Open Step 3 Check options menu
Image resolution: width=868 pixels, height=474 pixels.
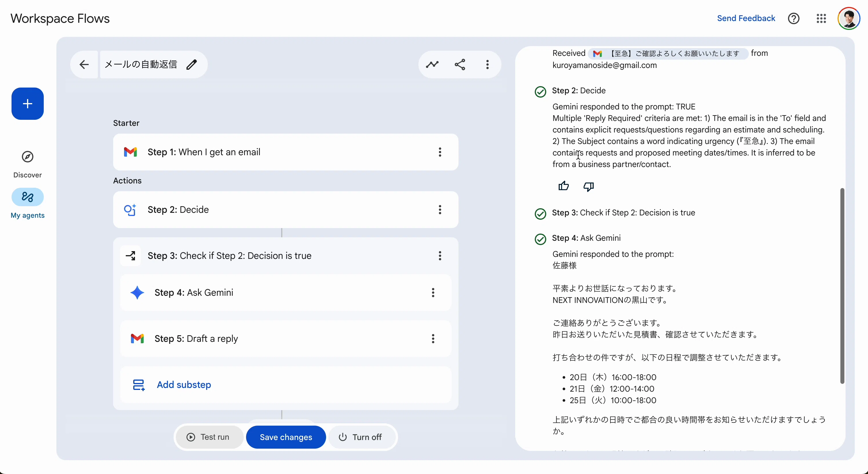[440, 256]
